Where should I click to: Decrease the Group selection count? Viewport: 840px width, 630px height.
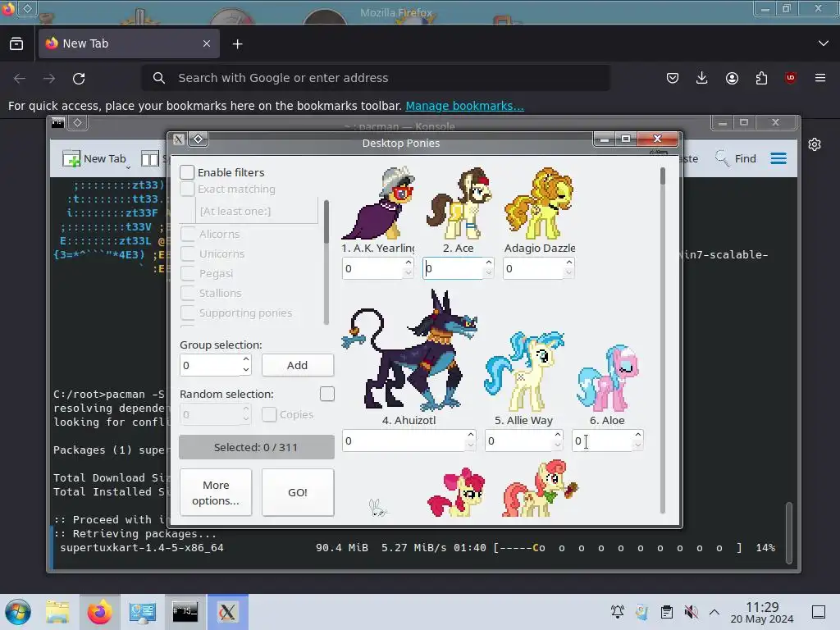coord(246,370)
